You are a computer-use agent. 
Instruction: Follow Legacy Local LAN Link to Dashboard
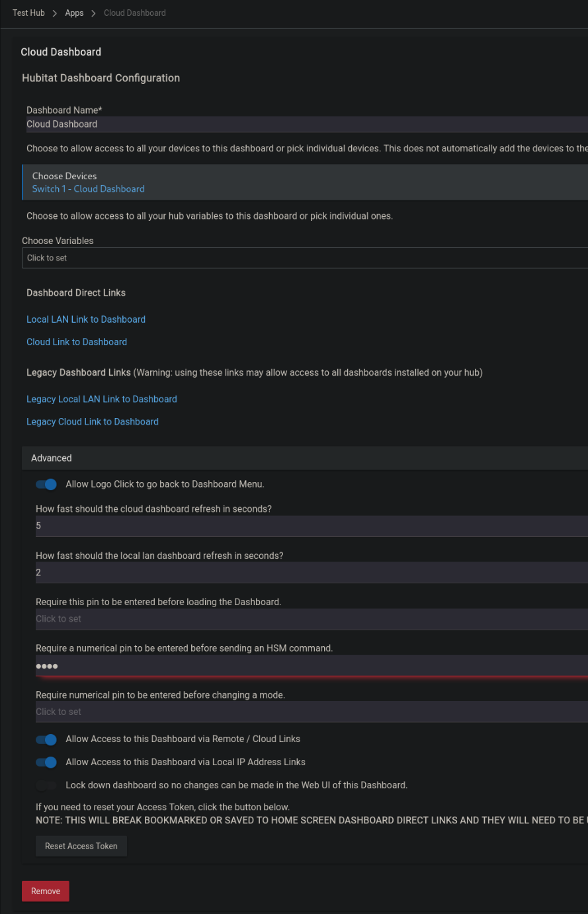[x=102, y=399]
